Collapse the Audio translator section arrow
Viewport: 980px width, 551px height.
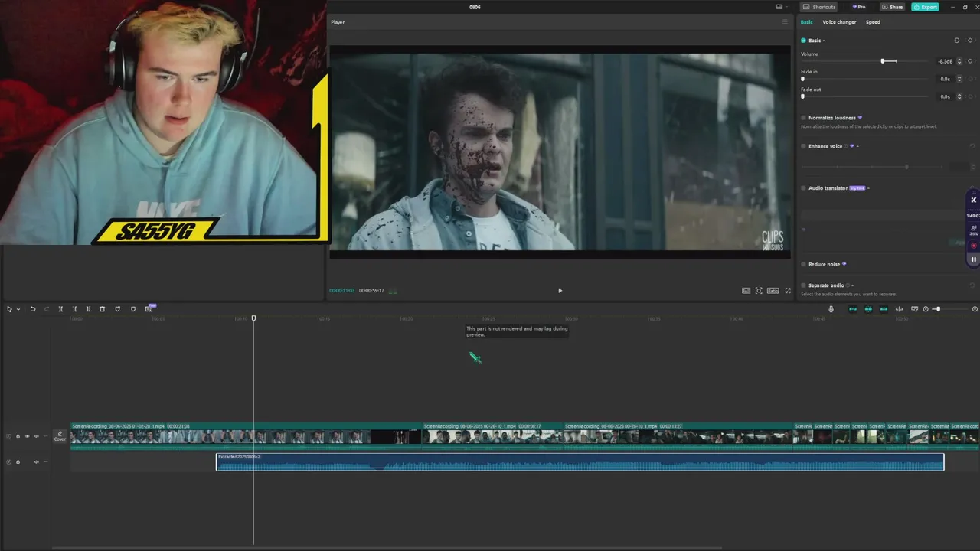click(868, 188)
